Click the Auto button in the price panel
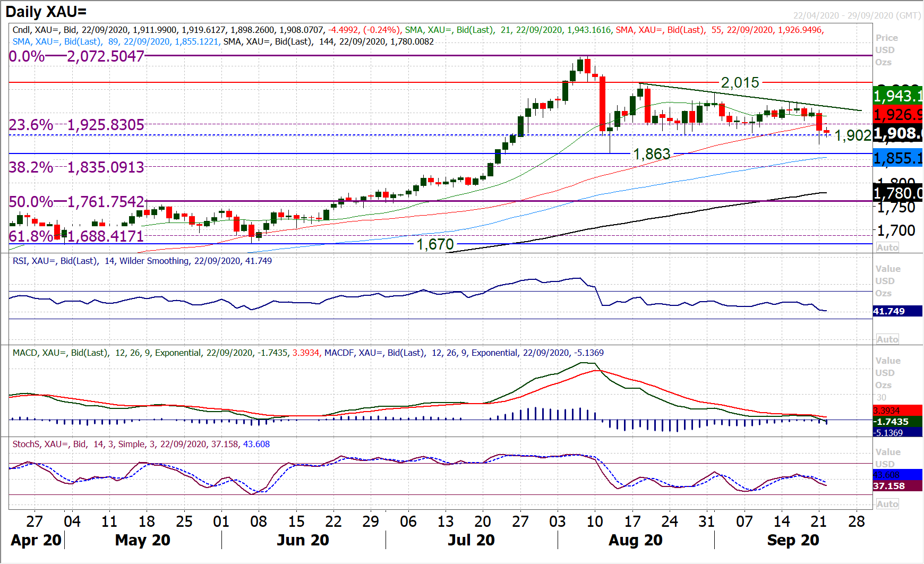This screenshot has width=924, height=564. 887,247
